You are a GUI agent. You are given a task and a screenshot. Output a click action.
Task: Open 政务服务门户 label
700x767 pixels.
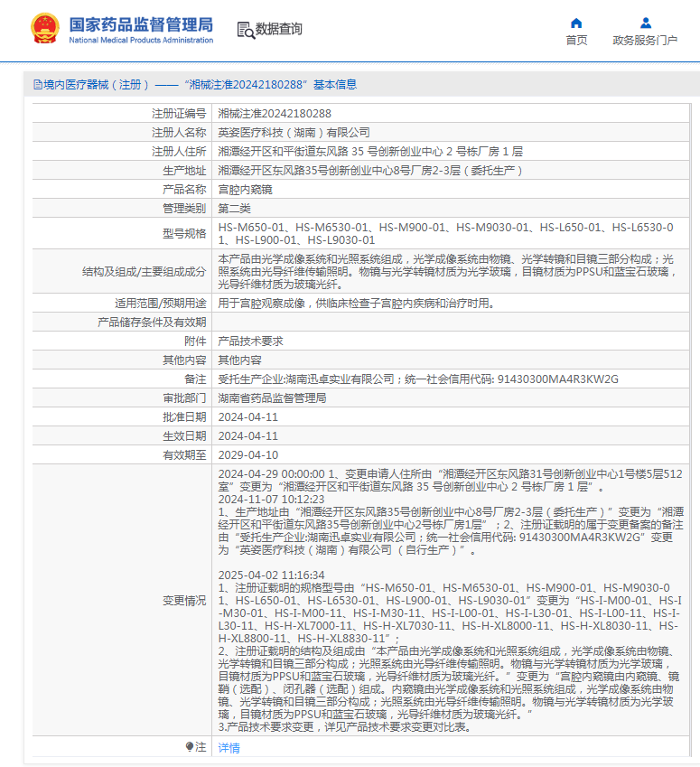tap(645, 40)
